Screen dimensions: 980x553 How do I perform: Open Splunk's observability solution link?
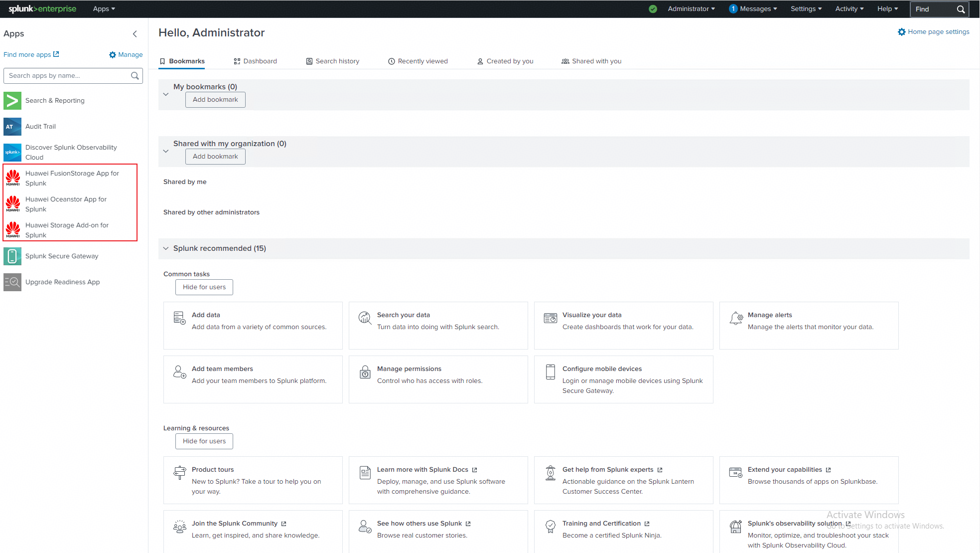click(x=799, y=524)
